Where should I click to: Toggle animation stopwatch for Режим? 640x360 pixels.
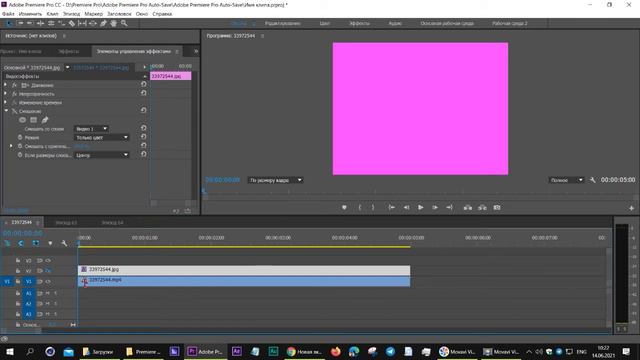(x=20, y=138)
